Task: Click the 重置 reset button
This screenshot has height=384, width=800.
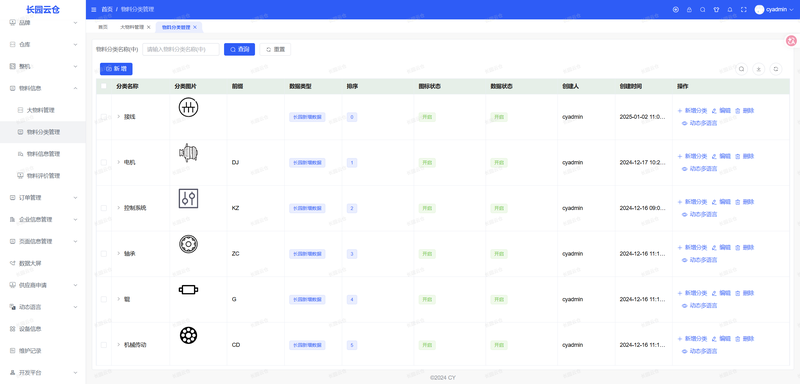Action: click(275, 49)
